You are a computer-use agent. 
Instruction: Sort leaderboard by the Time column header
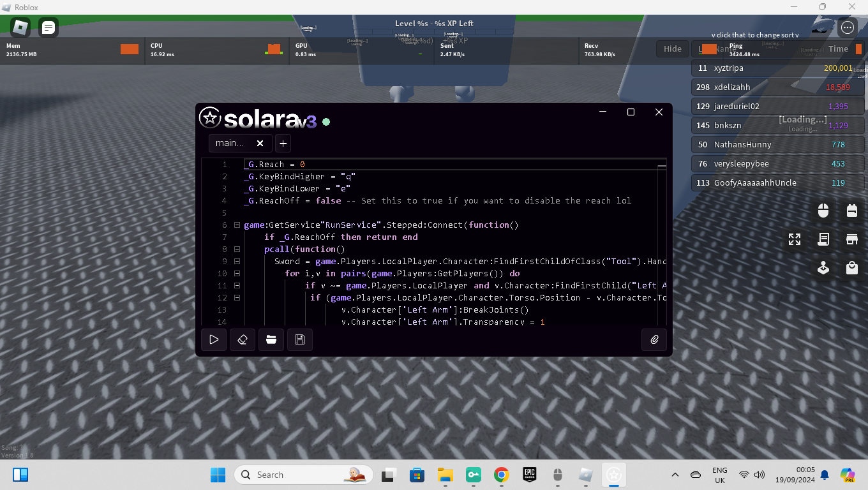coord(838,49)
